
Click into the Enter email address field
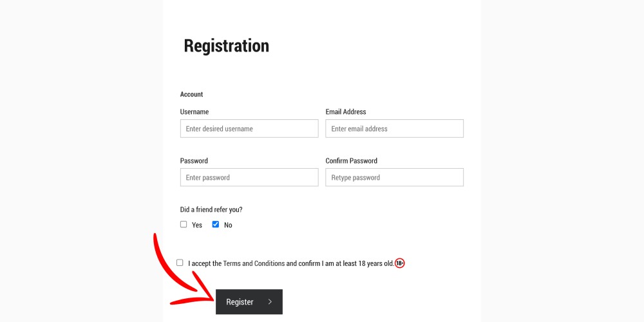click(394, 129)
